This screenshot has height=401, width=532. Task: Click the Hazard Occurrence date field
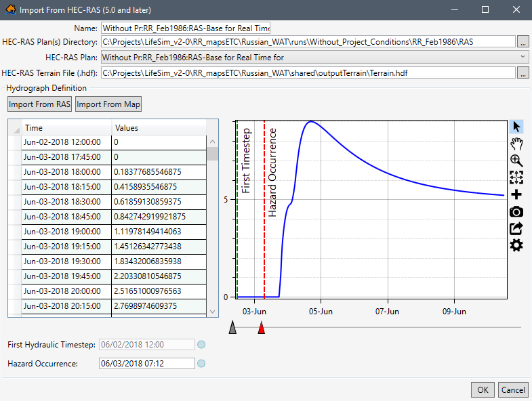[147, 364]
